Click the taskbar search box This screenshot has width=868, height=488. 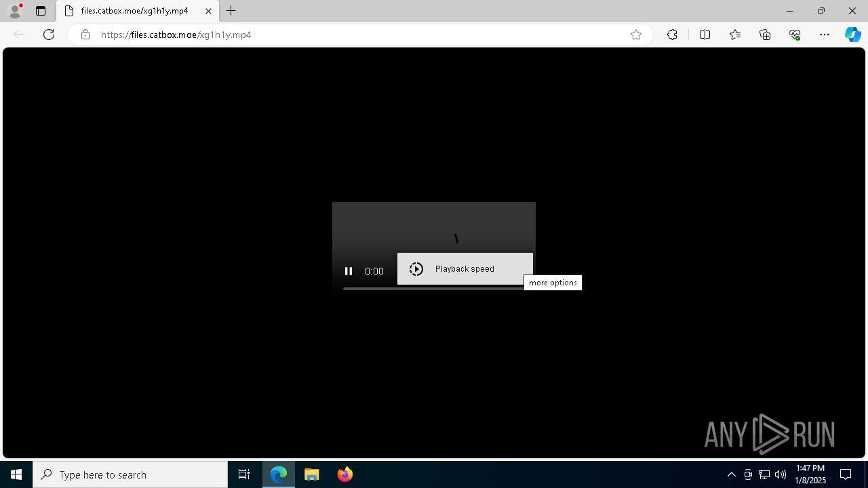(130, 474)
